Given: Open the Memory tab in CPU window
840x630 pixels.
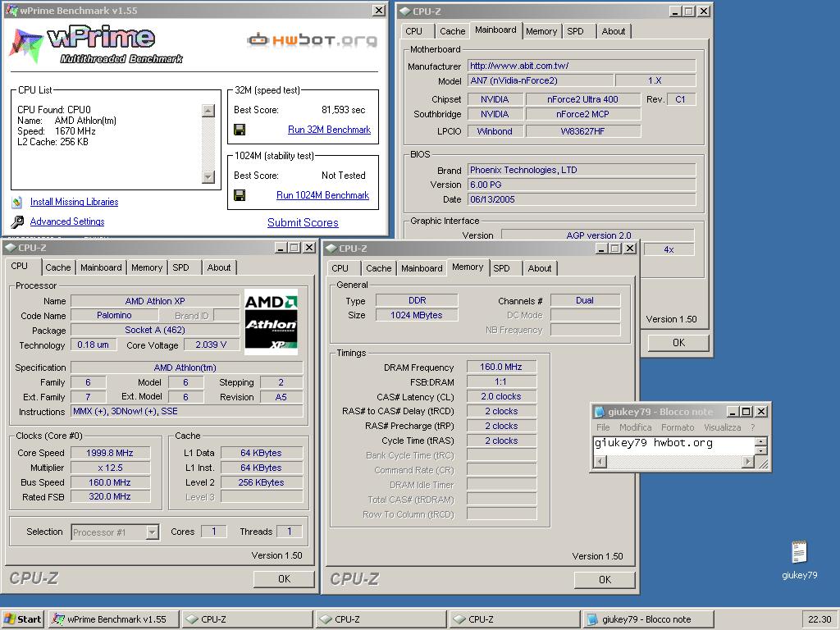Looking at the screenshot, I should 147,268.
